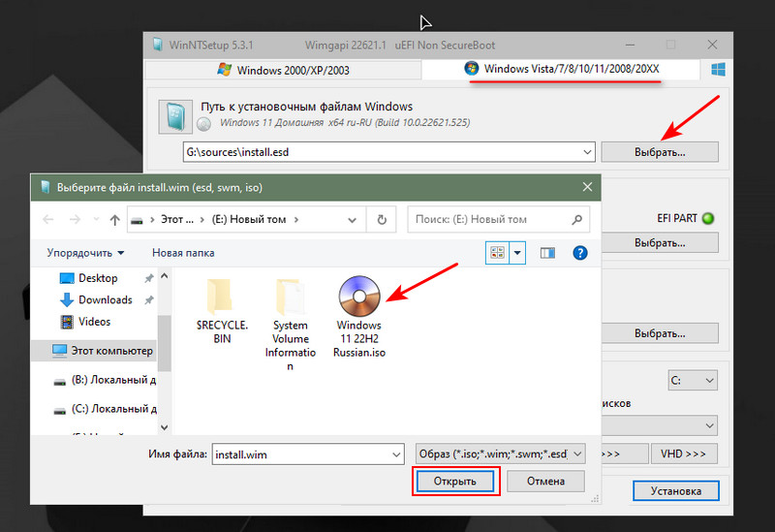Screen dimensions: 775x532
Task: Unpin Downloads from quick access
Action: pyautogui.click(x=149, y=299)
